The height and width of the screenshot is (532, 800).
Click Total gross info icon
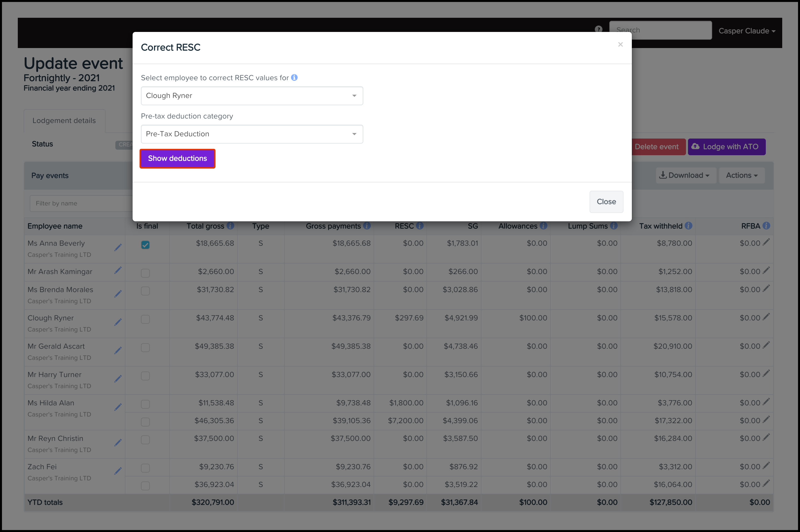click(x=230, y=226)
